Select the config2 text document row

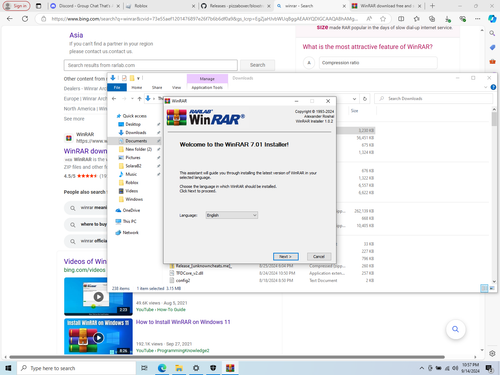183,280
